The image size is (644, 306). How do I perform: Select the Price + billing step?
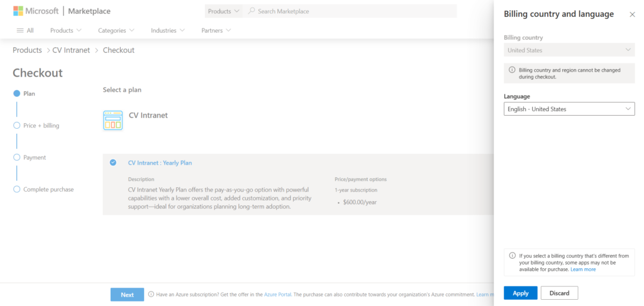tap(36, 126)
